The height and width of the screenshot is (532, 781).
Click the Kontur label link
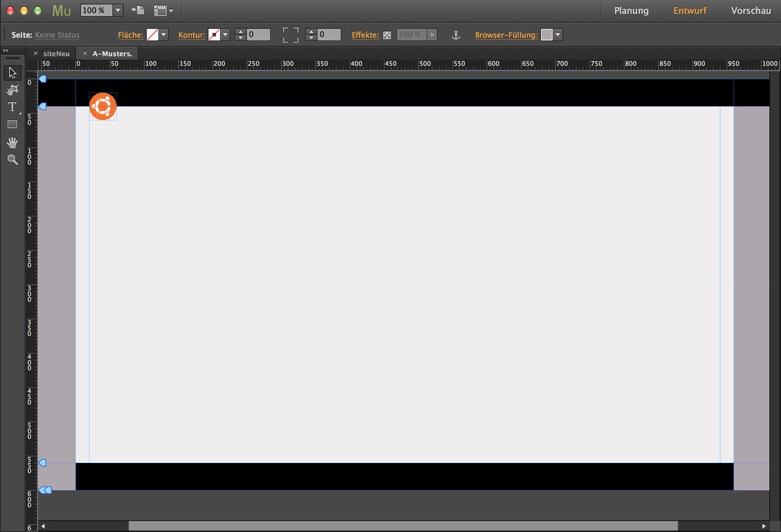point(192,35)
